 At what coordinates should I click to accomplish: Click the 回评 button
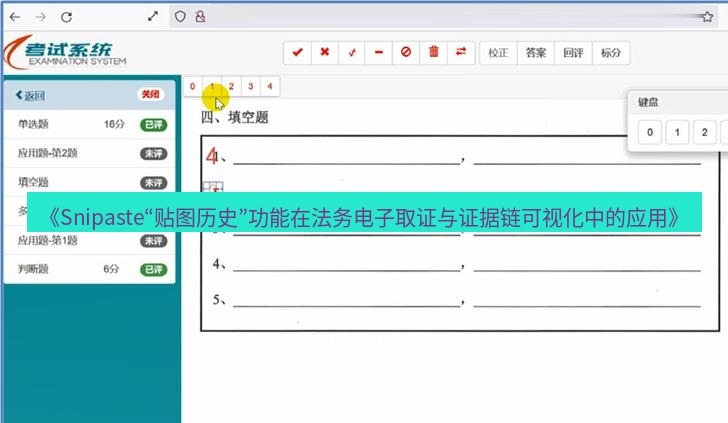coord(573,53)
